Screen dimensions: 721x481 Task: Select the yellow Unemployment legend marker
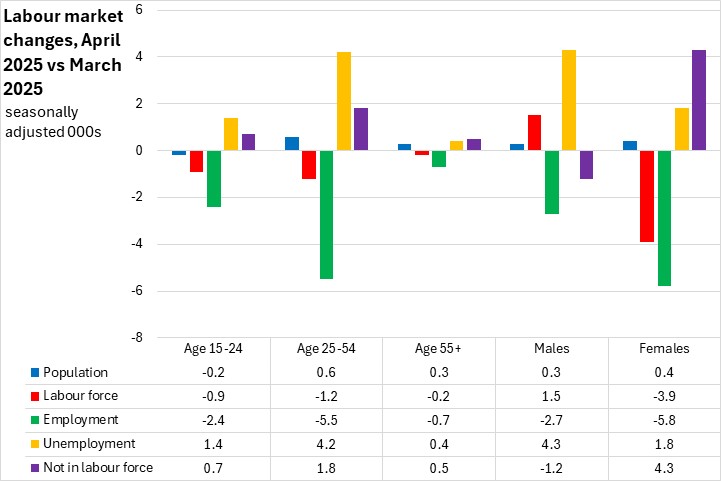pos(35,443)
